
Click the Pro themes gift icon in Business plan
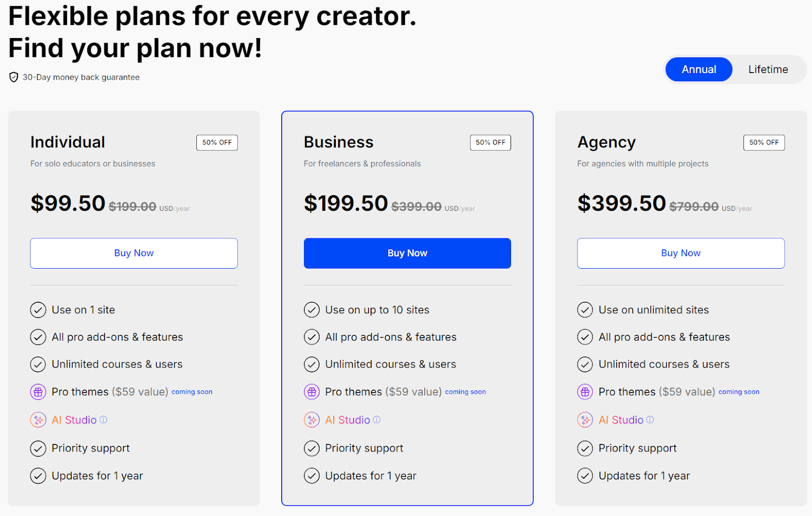(x=311, y=392)
